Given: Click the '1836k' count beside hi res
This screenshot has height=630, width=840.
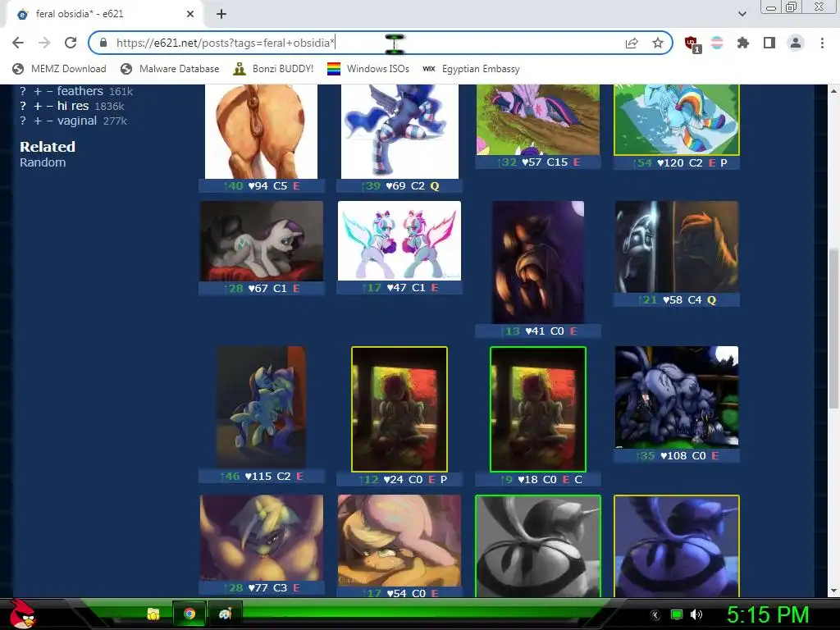Looking at the screenshot, I should pyautogui.click(x=109, y=107).
